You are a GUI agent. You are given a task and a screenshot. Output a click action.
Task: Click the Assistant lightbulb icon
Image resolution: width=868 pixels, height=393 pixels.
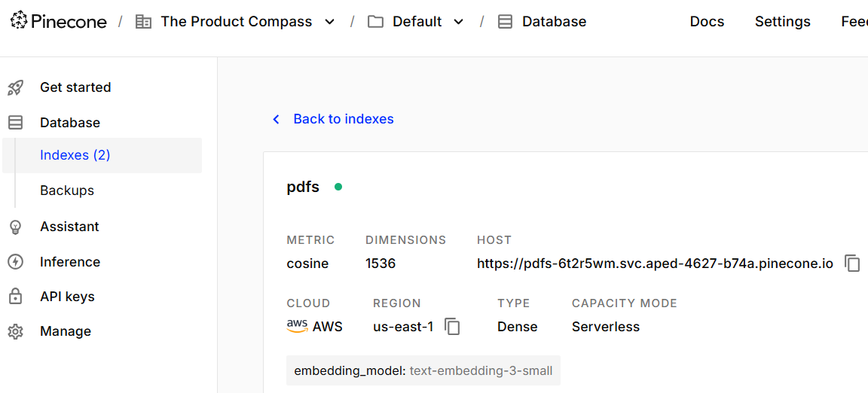tap(15, 227)
